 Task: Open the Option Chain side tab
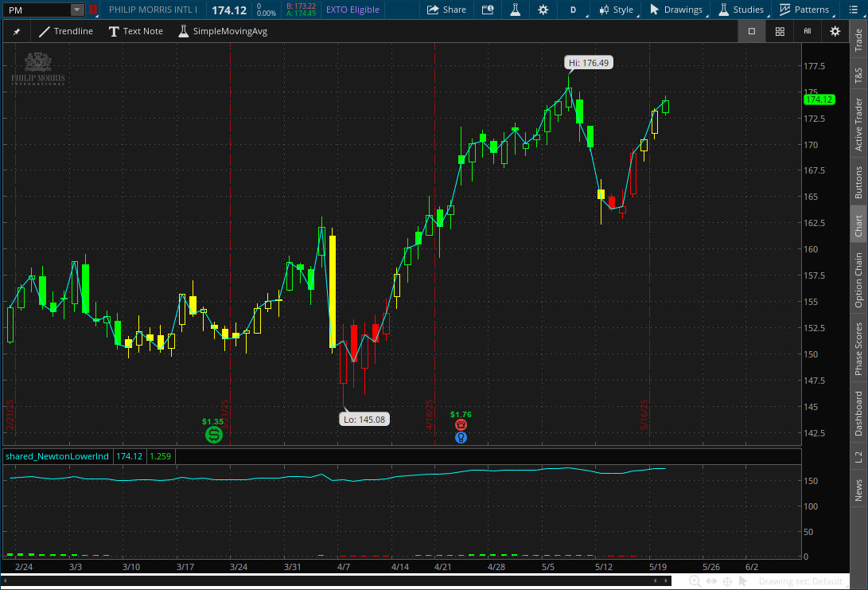point(858,280)
